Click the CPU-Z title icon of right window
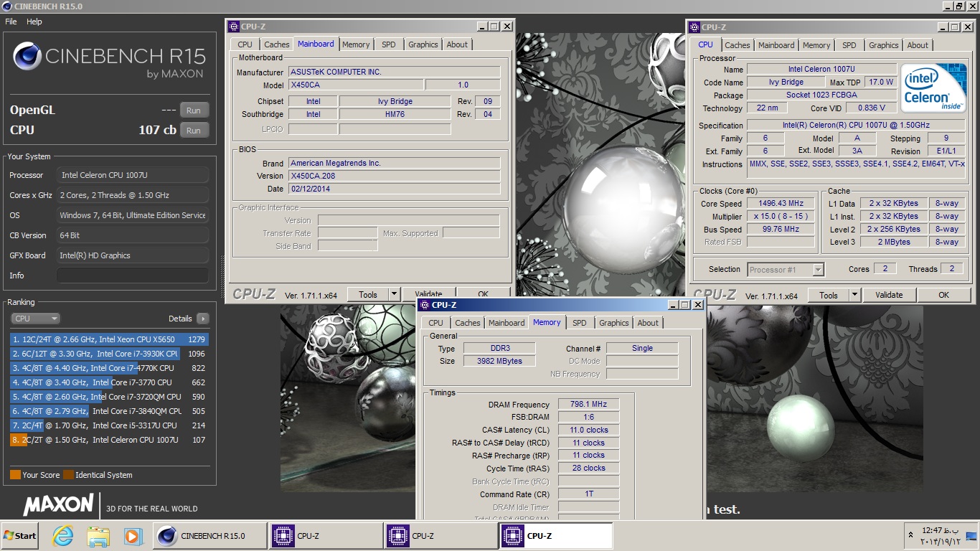Image resolution: width=980 pixels, height=551 pixels. (x=694, y=27)
